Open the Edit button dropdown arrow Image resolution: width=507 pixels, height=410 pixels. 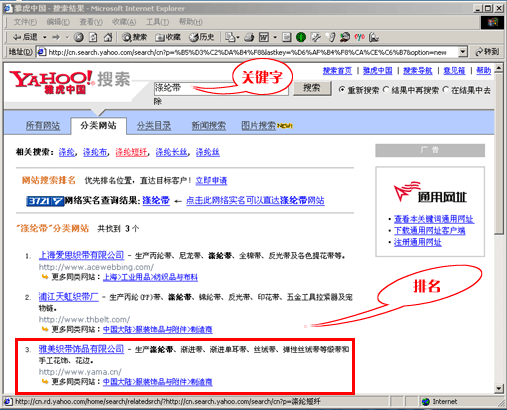[275, 37]
